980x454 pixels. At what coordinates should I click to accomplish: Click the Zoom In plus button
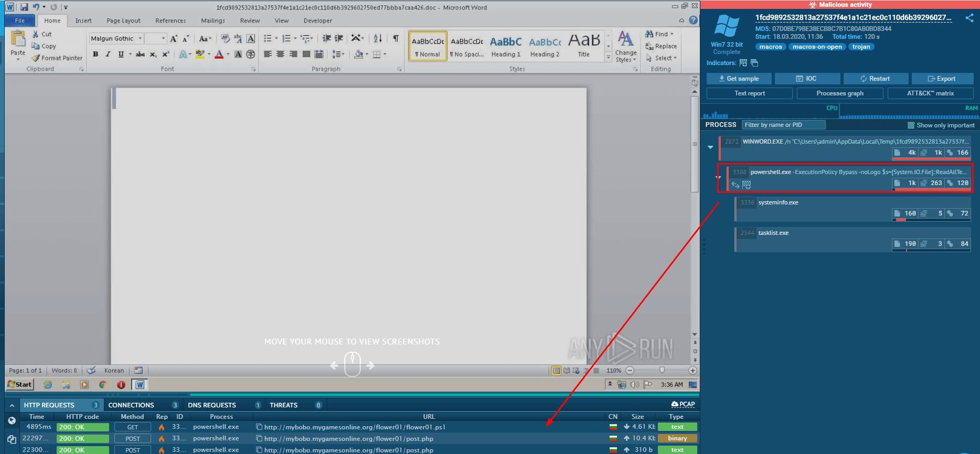coord(693,371)
